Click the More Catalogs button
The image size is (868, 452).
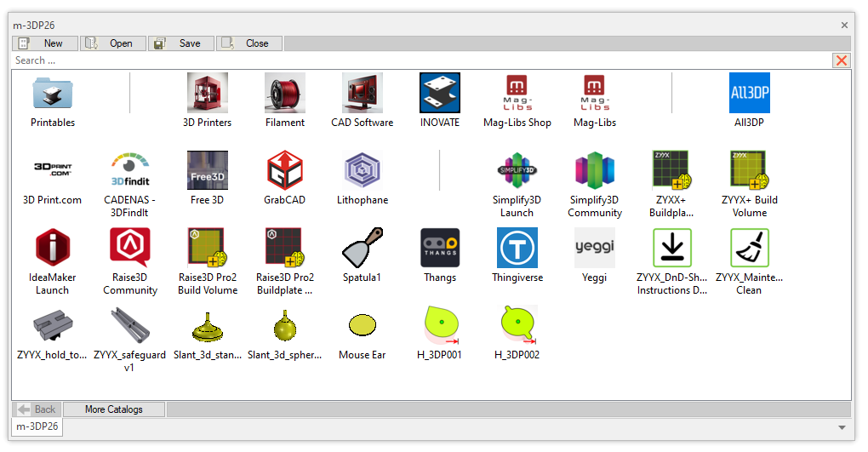tap(114, 409)
